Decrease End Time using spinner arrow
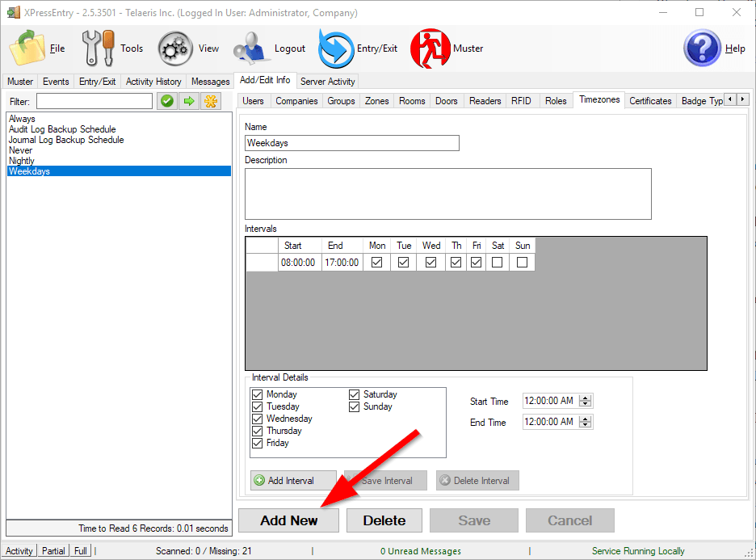This screenshot has width=756, height=560. click(586, 425)
